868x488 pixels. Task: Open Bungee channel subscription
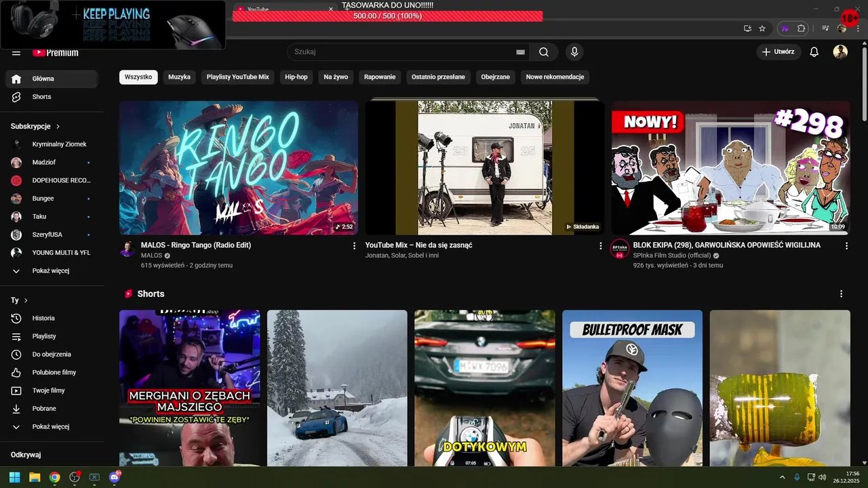click(52, 199)
